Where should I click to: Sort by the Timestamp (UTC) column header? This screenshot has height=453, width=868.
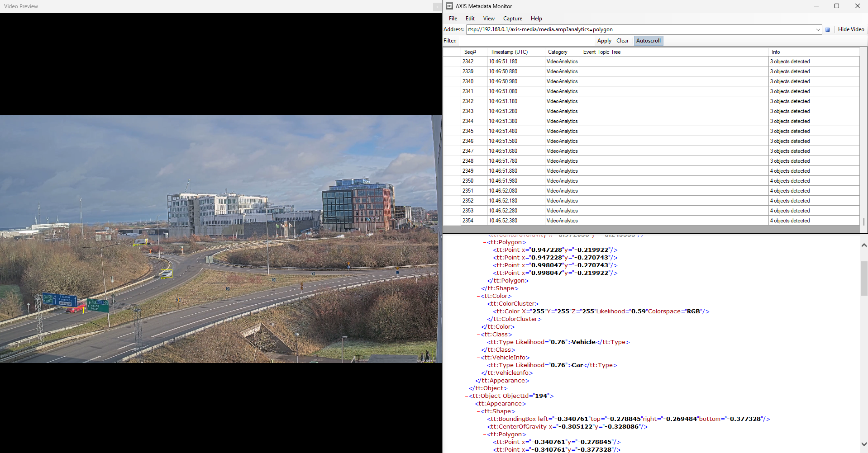click(515, 52)
